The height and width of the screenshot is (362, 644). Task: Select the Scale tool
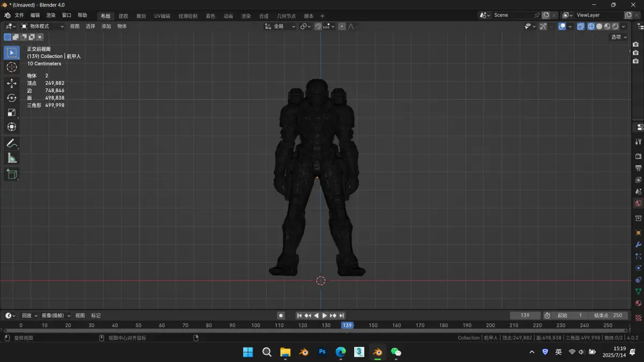coord(11,112)
